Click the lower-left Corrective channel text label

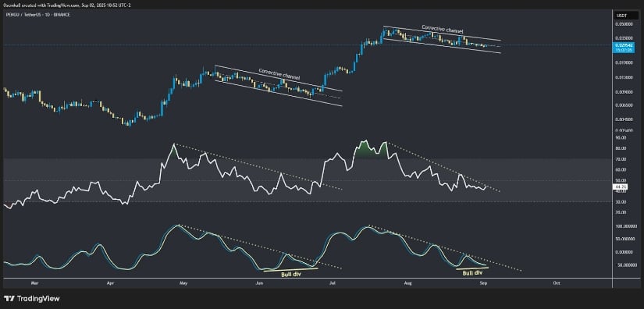click(279, 74)
